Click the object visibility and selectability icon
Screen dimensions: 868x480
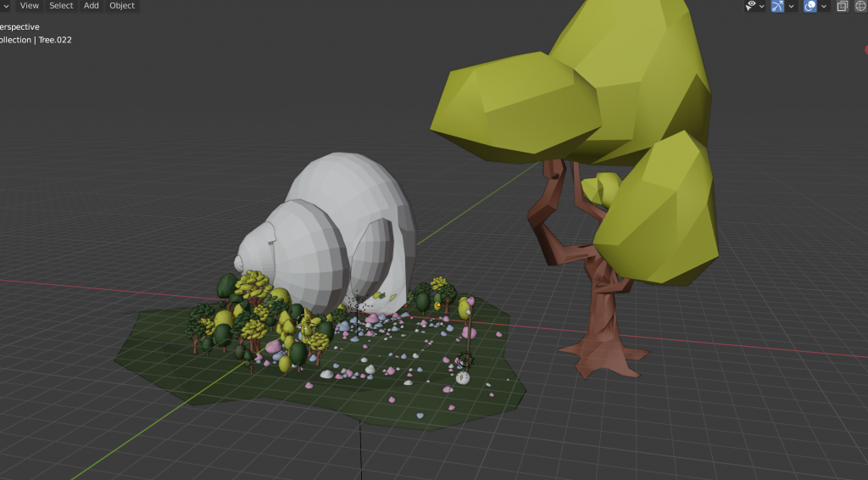751,6
